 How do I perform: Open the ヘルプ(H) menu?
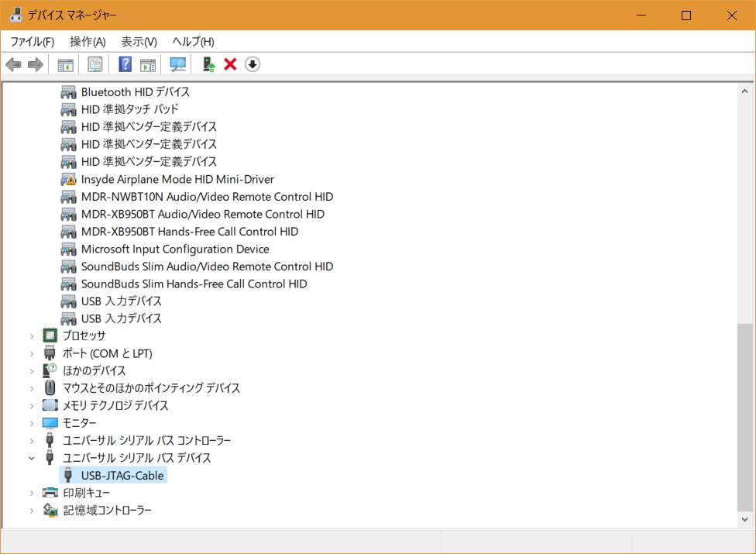pos(194,42)
